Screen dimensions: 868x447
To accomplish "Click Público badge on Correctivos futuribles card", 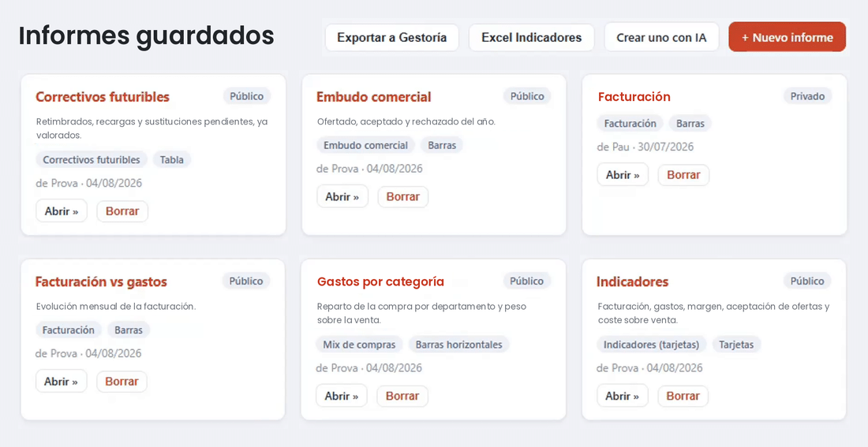I will pos(247,96).
